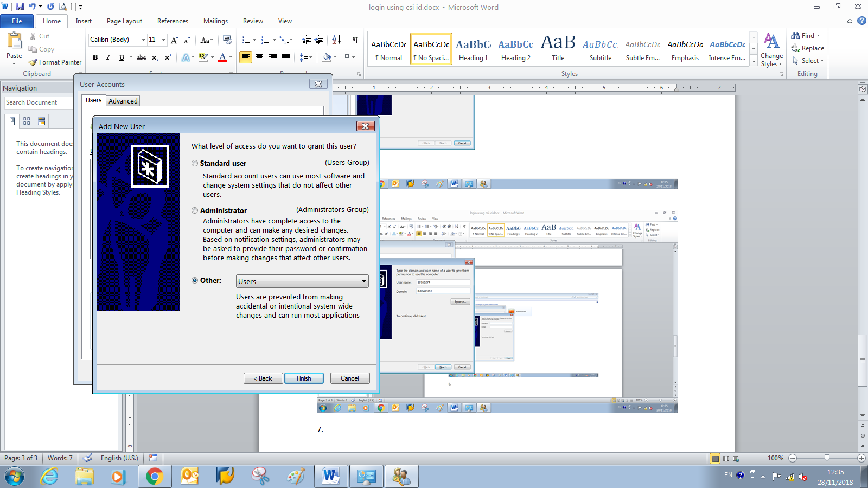
Task: Open Page Layout tab
Action: click(x=124, y=21)
